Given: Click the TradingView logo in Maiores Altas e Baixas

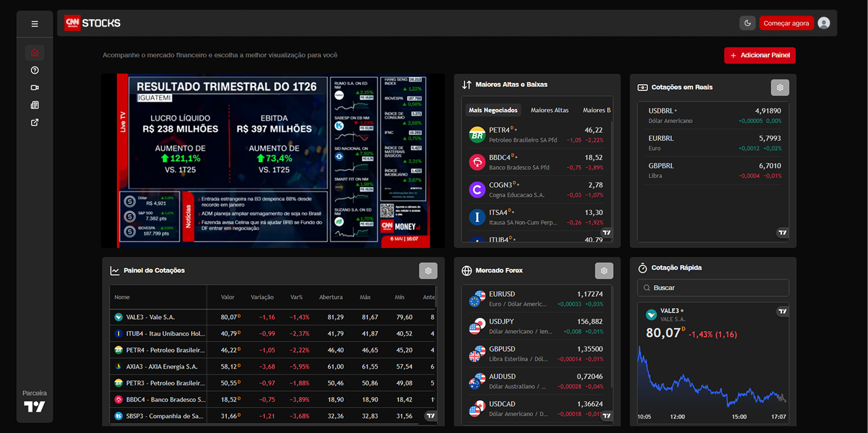Looking at the screenshot, I should point(606,233).
